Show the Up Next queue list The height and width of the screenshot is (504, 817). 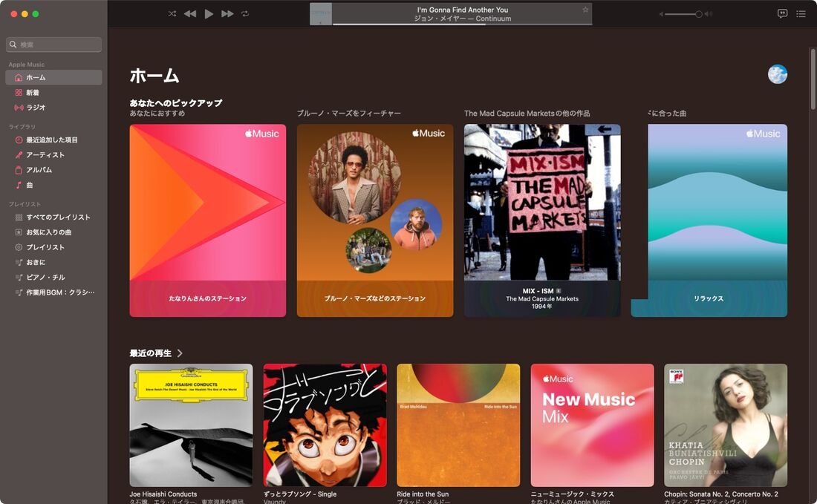point(801,14)
